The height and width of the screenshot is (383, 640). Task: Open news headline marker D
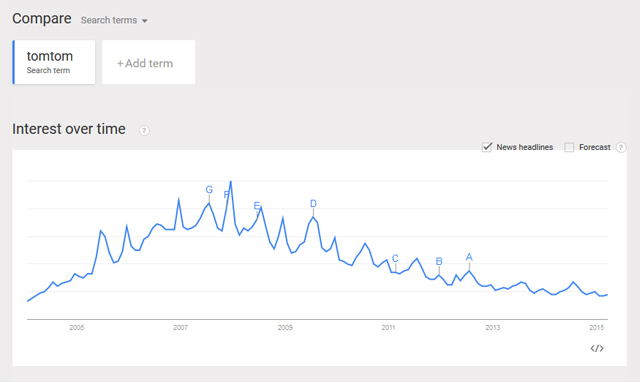[x=313, y=203]
